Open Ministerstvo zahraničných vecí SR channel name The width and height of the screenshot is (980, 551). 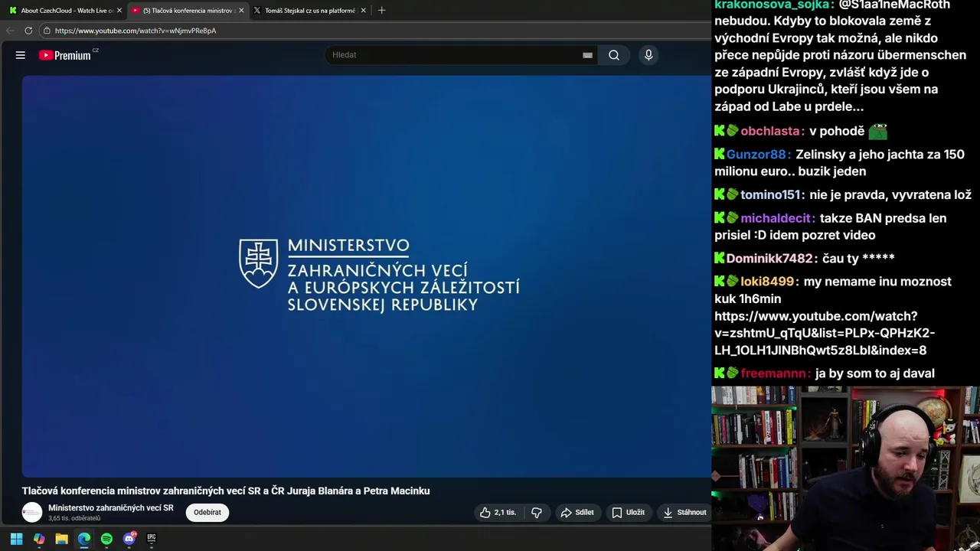pos(111,508)
